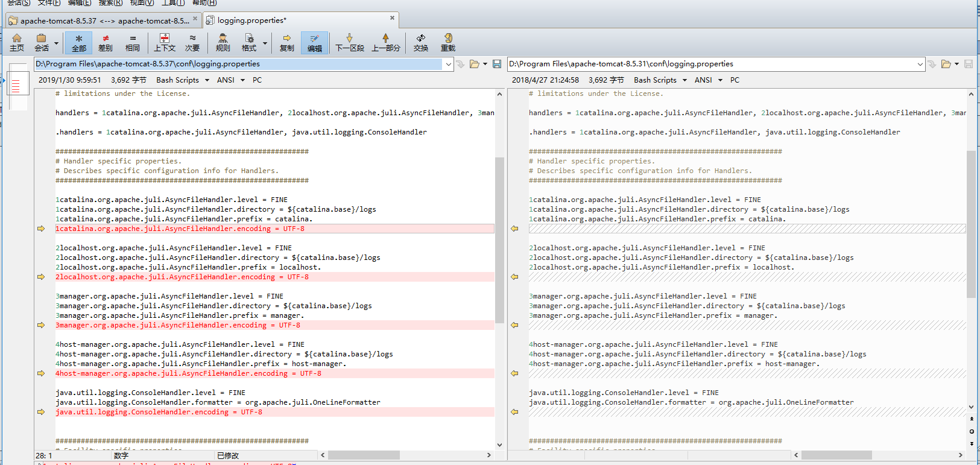Click next difference button below right scrollbar
This screenshot has width=980, height=465.
(x=972, y=444)
